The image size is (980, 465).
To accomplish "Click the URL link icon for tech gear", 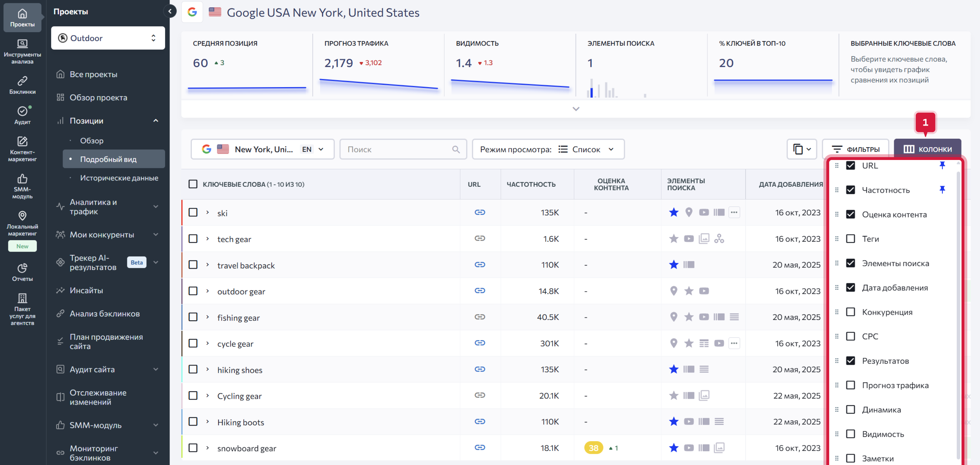I will (x=480, y=239).
